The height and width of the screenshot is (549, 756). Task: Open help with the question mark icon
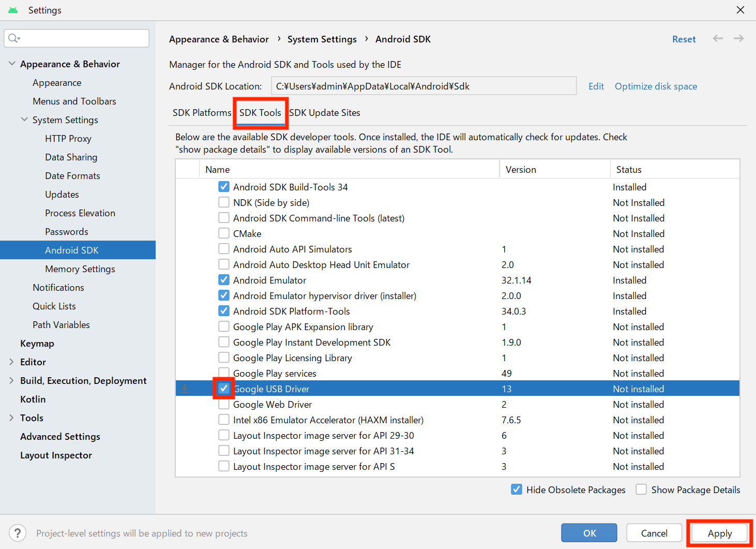pos(18,533)
